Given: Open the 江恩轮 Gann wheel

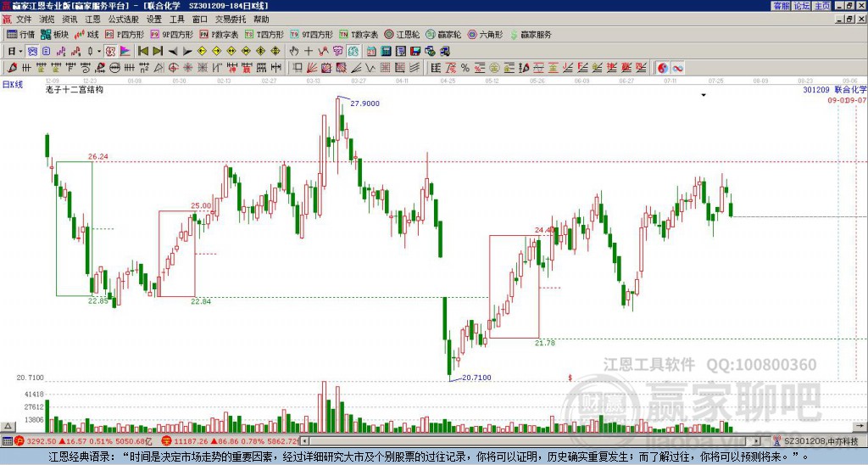Looking at the screenshot, I should pos(402,34).
